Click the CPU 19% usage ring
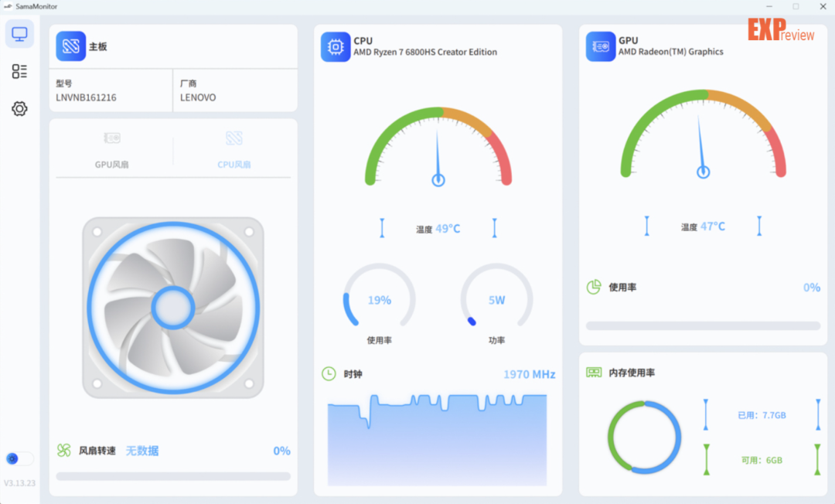 379,296
